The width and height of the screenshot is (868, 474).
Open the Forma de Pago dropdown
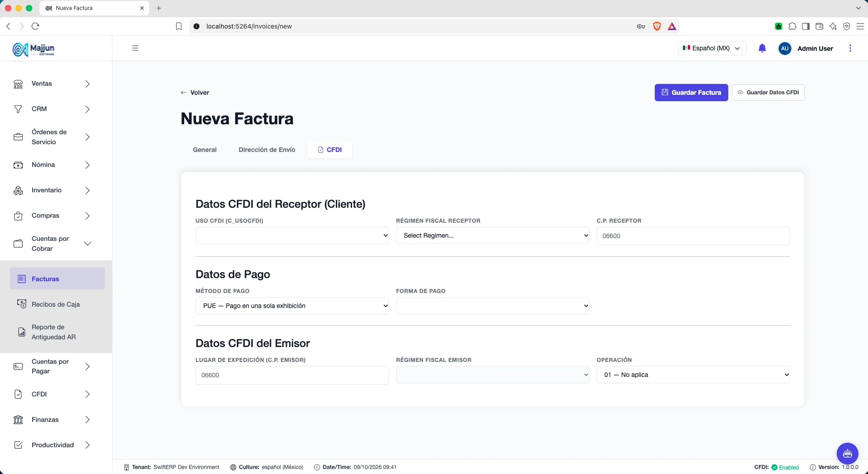(x=493, y=306)
